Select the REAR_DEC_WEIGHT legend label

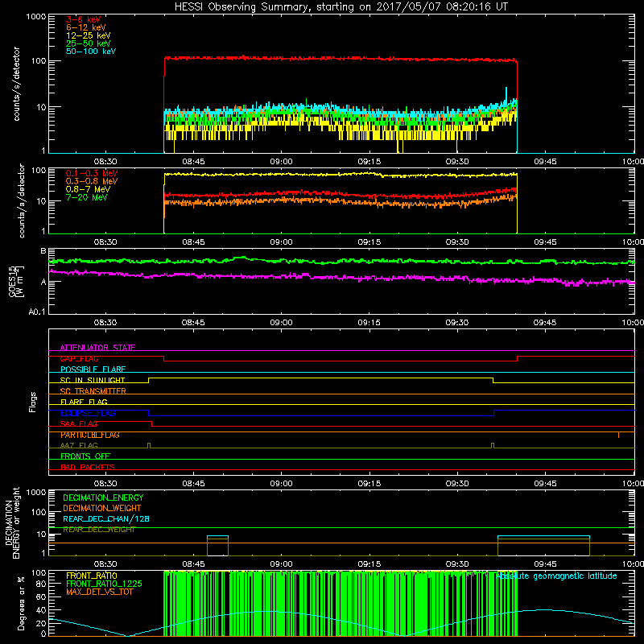tap(99, 530)
